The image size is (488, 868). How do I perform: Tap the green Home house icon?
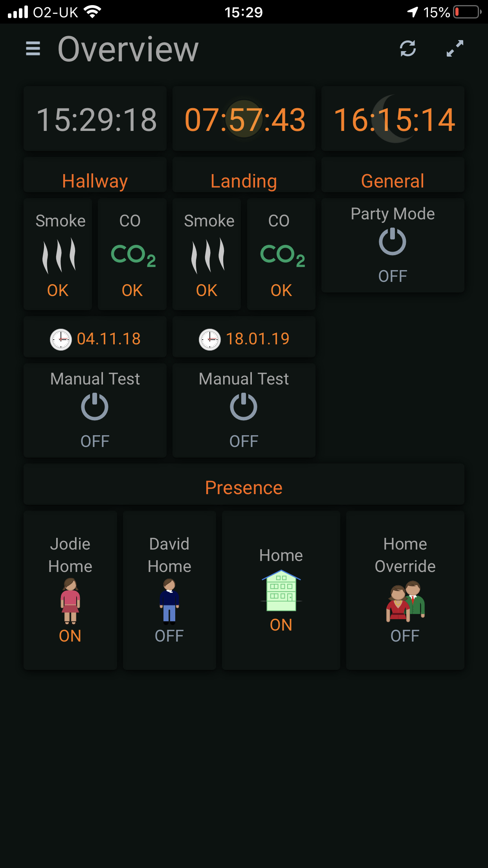pos(281,590)
